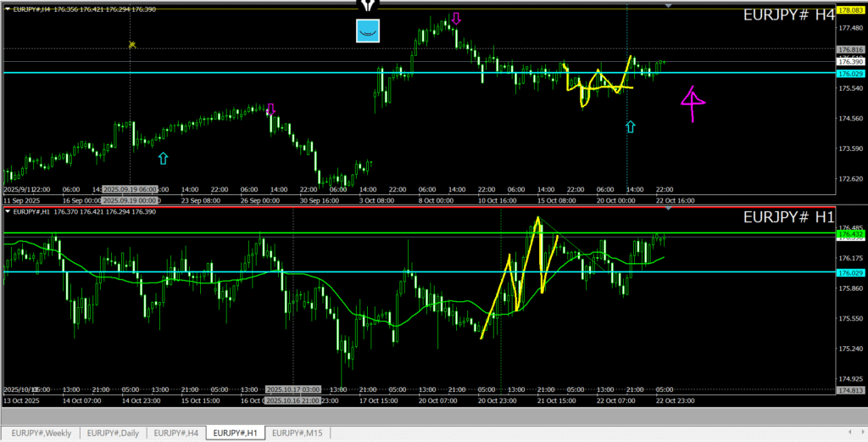Click the black pen-nib icon at top center
This screenshot has height=442, width=868.
click(366, 5)
